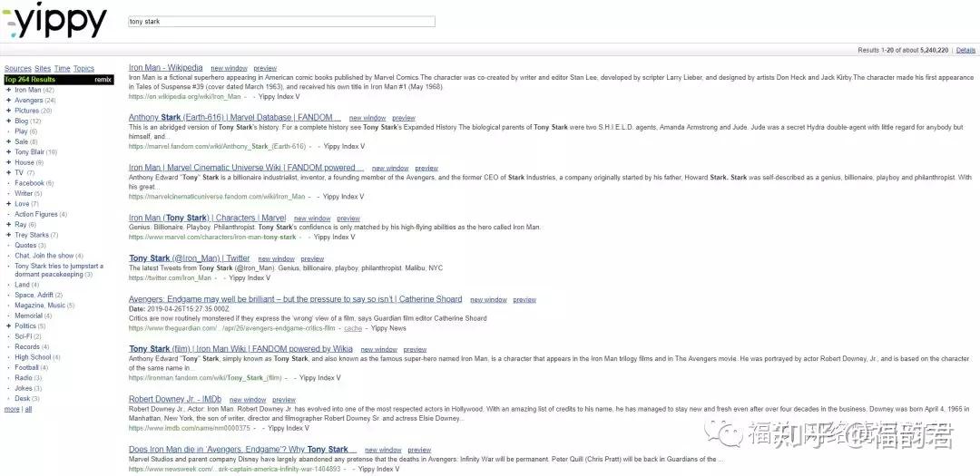Open Tony Stark (film) result in new window

(378, 350)
